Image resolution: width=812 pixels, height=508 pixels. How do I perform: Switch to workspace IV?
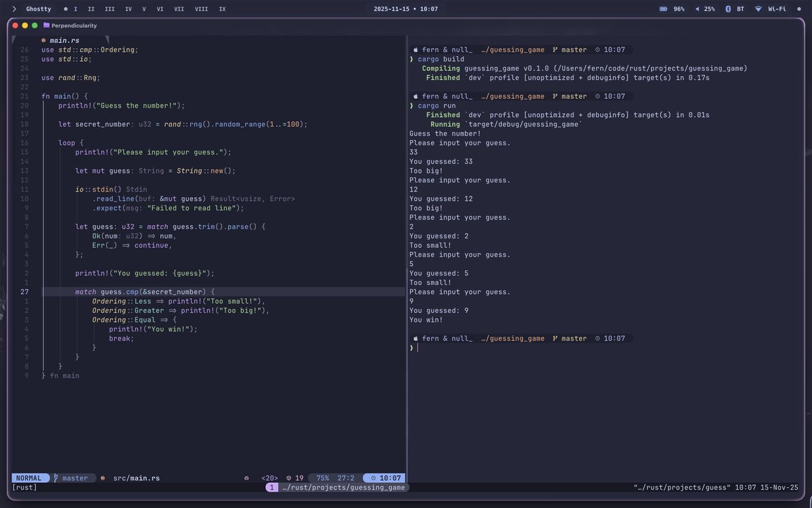click(129, 9)
